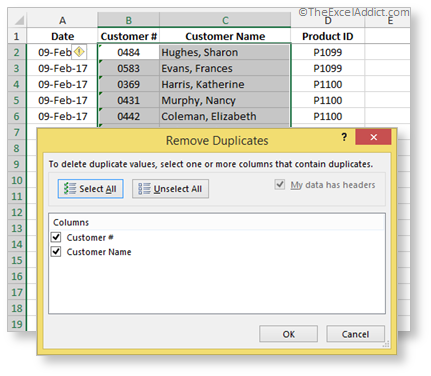This screenshot has height=376, width=431.
Task: Click the Product ID header cell
Action: click(x=328, y=36)
